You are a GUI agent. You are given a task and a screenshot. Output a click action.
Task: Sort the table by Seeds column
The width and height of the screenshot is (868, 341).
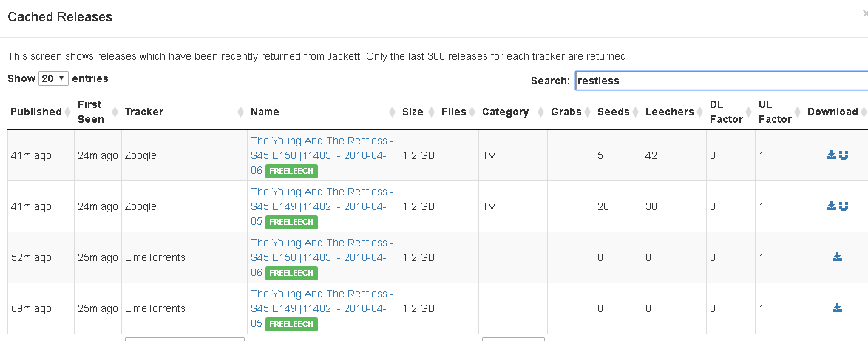(x=613, y=112)
